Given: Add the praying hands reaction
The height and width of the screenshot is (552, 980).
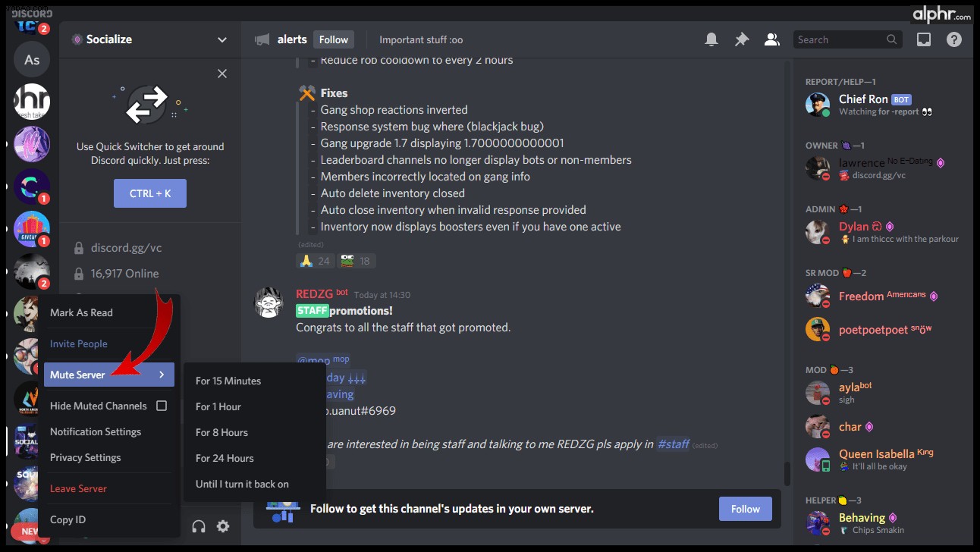Looking at the screenshot, I should point(315,261).
